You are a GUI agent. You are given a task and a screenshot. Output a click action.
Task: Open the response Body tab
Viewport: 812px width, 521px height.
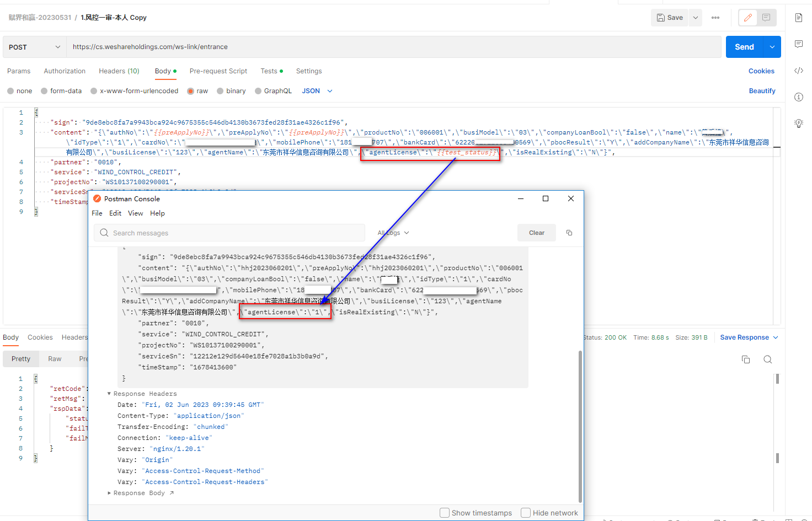tap(11, 337)
